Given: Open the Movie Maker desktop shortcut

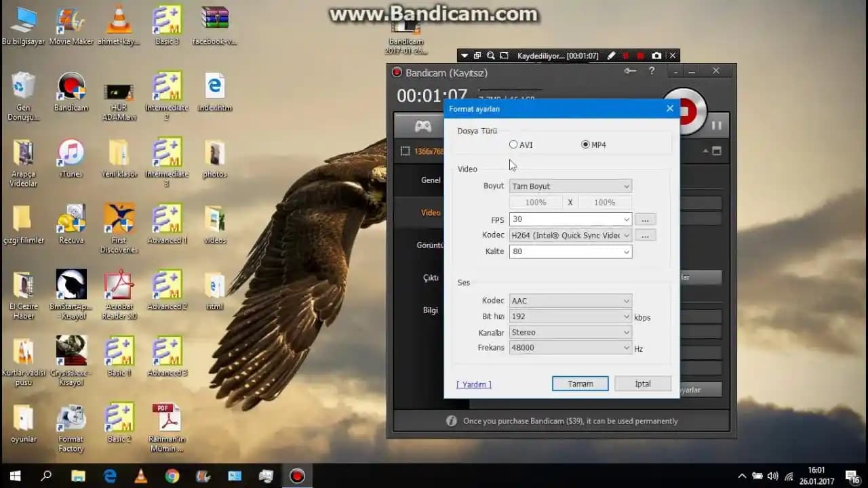Looking at the screenshot, I should [71, 26].
